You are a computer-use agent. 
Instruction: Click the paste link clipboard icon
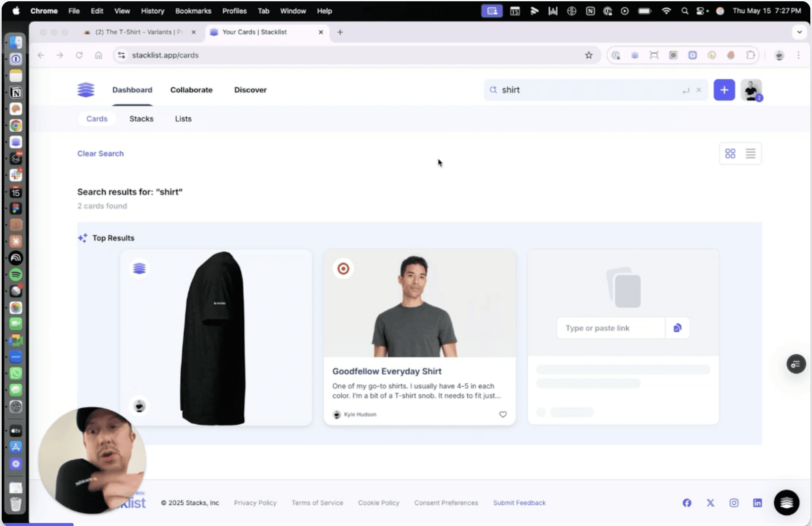coord(677,328)
